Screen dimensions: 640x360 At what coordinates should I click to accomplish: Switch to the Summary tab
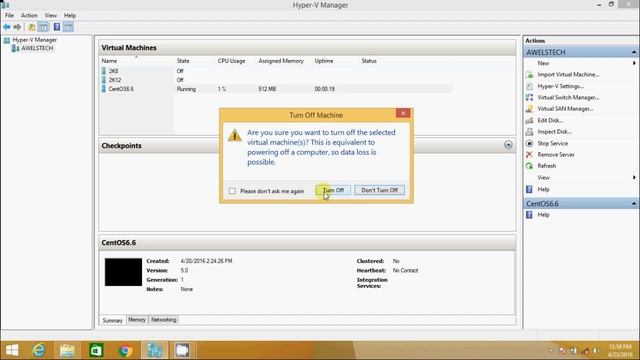112,320
